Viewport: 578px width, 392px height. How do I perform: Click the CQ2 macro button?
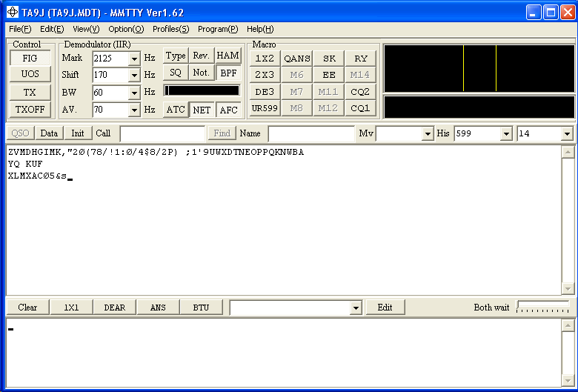(x=360, y=91)
